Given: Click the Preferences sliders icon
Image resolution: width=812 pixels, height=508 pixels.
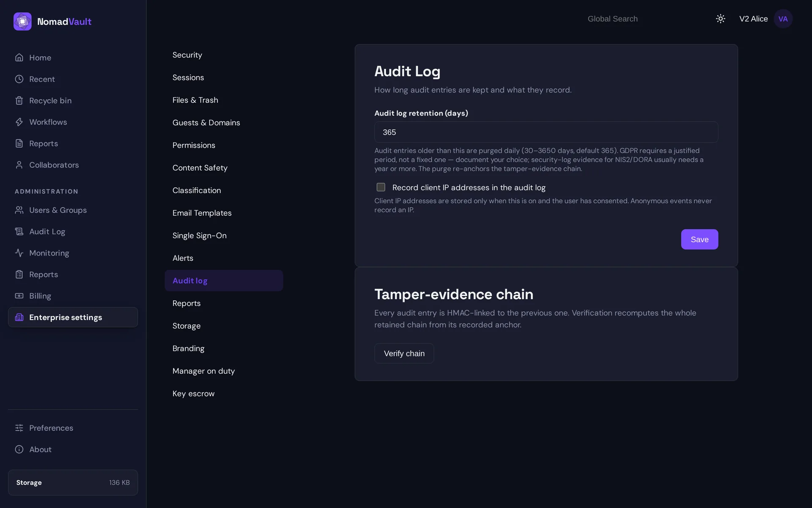Looking at the screenshot, I should [x=19, y=428].
